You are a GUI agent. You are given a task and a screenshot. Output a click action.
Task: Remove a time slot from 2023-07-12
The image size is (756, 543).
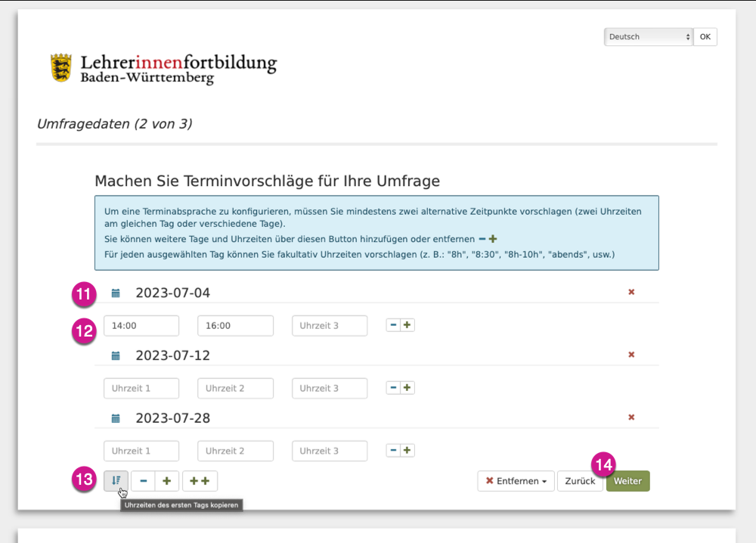393,388
